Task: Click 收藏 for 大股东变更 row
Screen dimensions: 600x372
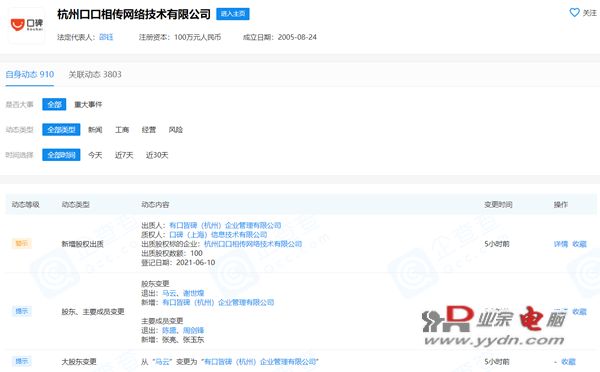Action: (569, 362)
